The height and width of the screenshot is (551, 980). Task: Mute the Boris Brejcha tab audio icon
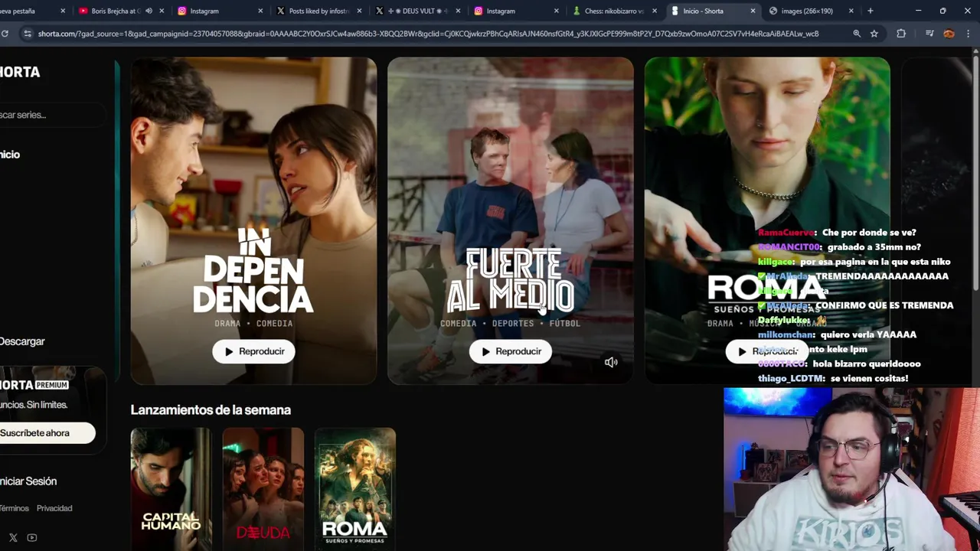pyautogui.click(x=149, y=11)
